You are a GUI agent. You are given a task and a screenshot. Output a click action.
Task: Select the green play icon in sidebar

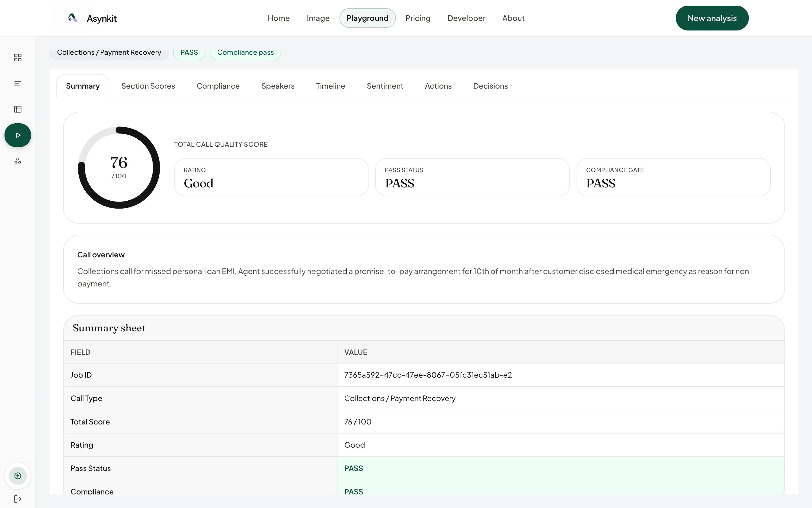pyautogui.click(x=18, y=135)
